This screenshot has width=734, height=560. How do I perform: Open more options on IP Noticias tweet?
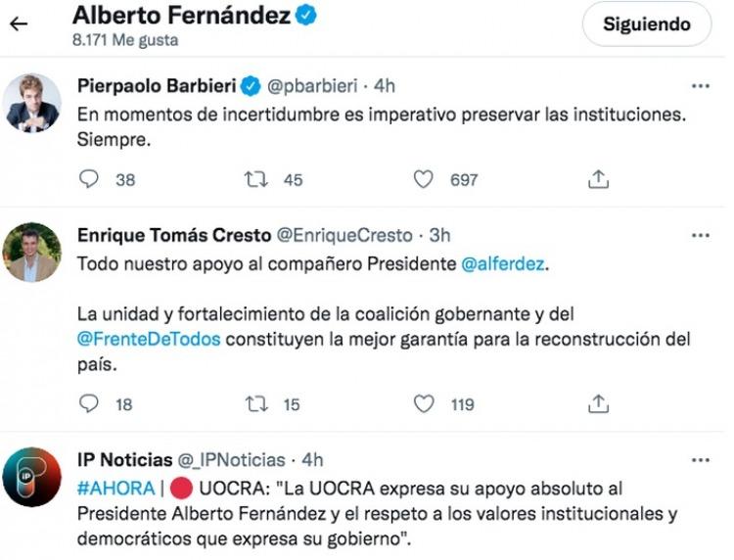700,459
